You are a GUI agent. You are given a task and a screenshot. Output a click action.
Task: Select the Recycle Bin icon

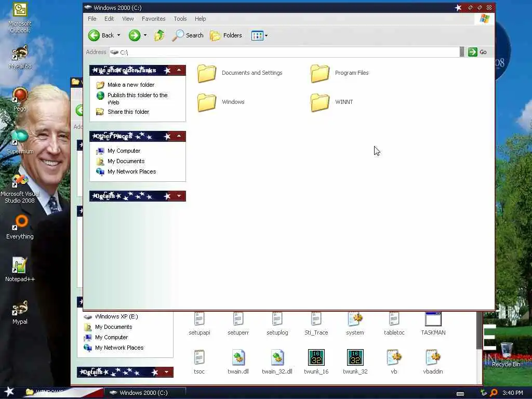pyautogui.click(x=506, y=354)
